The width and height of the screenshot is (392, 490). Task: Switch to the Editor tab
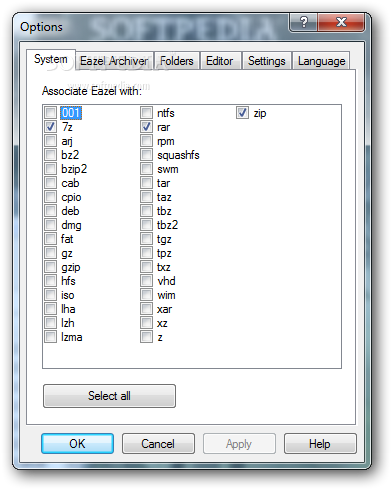(x=220, y=61)
